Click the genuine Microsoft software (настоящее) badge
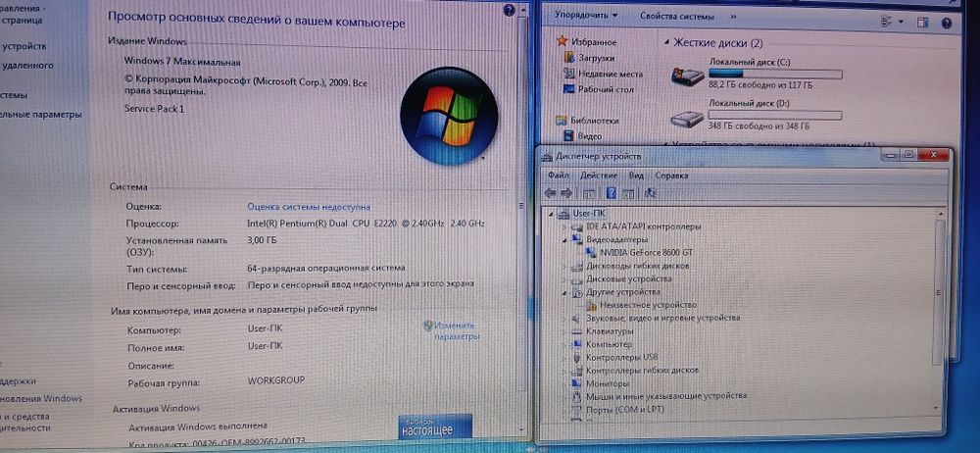 point(435,427)
